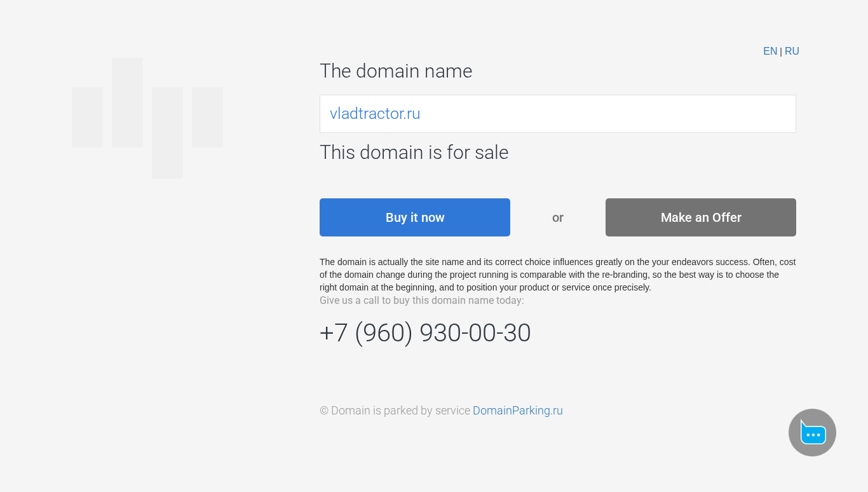Click the tallest bar in the logo

click(x=127, y=102)
